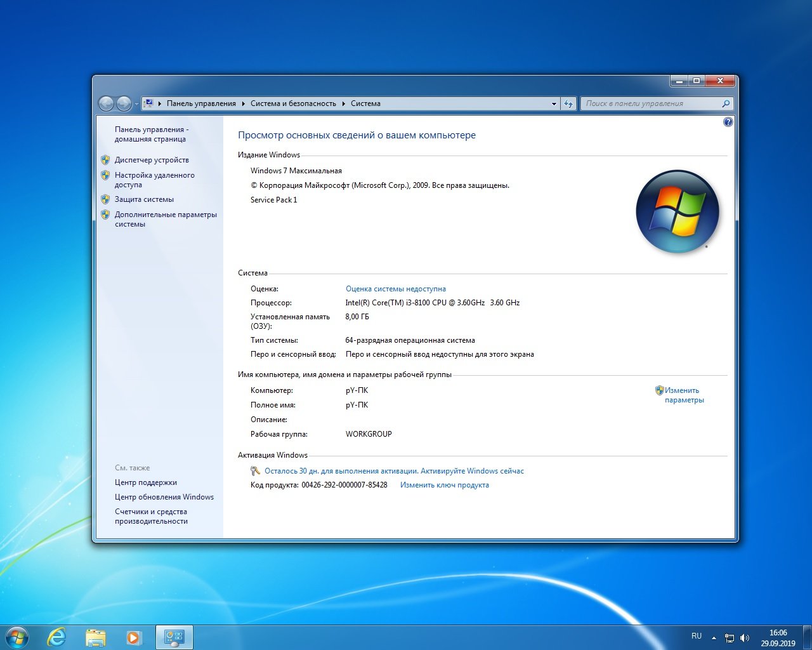This screenshot has height=650, width=812.
Task: Open the Start menu orb
Action: (x=16, y=637)
